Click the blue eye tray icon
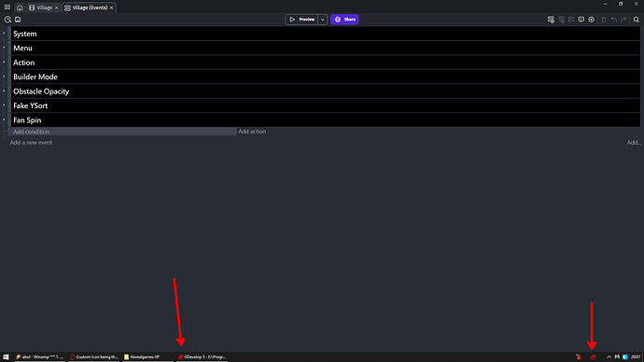644x362 pixels. 624,357
